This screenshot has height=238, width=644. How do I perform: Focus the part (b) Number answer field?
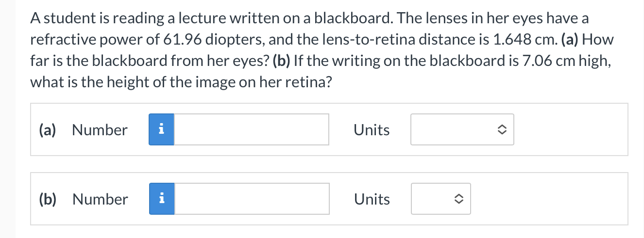tap(252, 199)
